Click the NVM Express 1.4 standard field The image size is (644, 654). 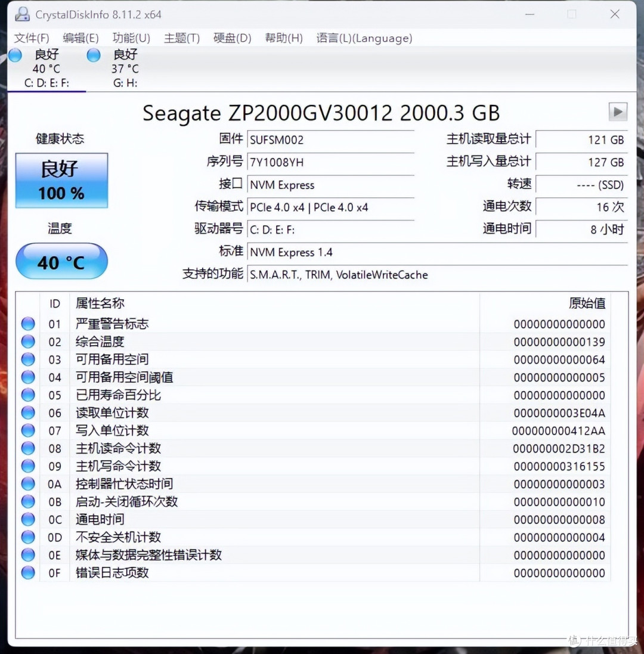tap(437, 253)
